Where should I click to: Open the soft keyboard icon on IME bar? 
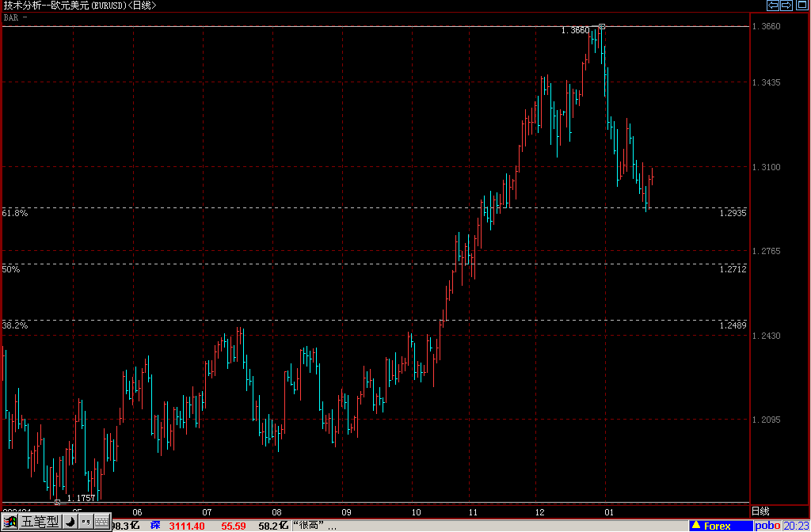(x=102, y=522)
